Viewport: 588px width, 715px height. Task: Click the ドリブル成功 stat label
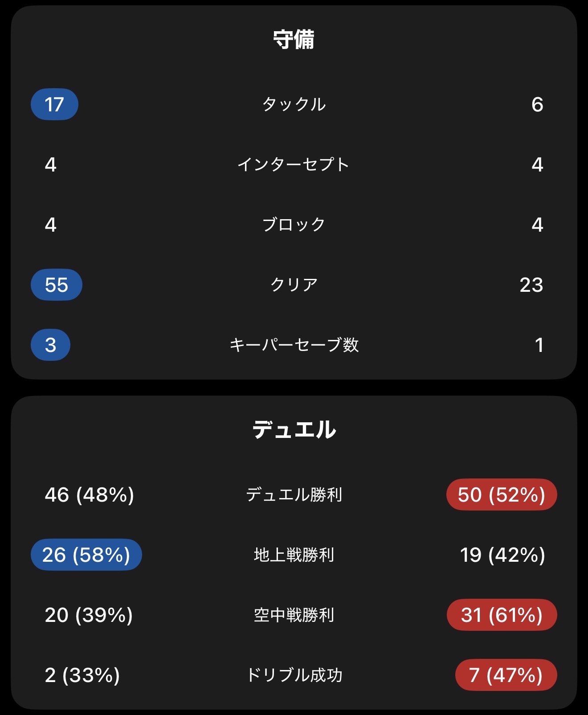pos(294,675)
